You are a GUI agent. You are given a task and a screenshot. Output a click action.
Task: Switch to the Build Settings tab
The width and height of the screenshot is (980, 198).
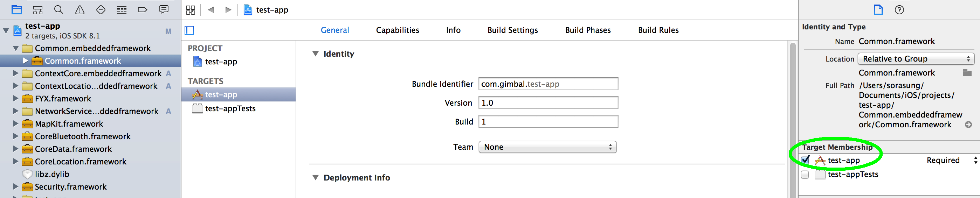pyautogui.click(x=512, y=30)
